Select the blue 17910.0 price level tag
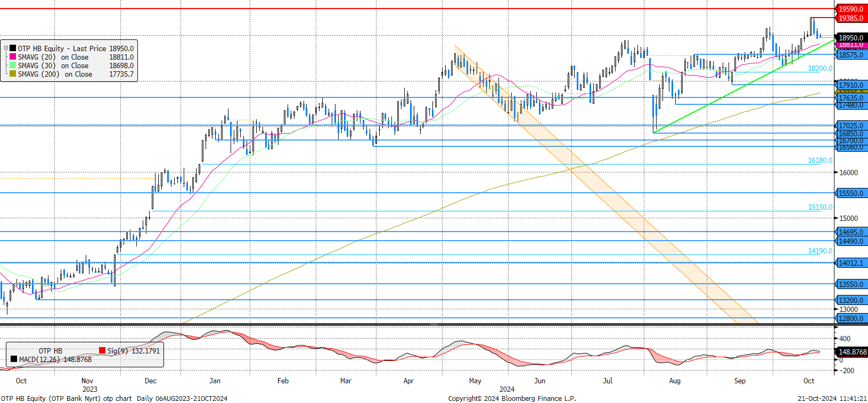The image size is (868, 403). pyautogui.click(x=851, y=85)
